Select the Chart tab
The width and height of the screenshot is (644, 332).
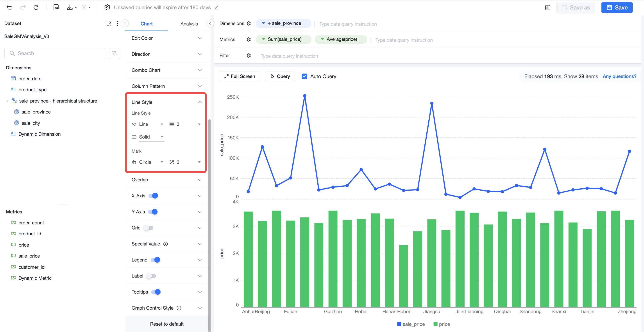click(147, 24)
